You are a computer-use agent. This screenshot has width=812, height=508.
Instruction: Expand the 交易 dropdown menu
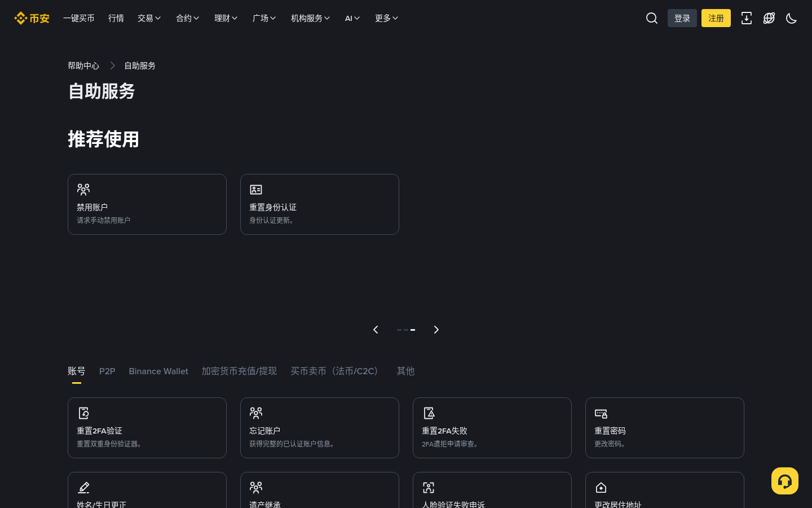pyautogui.click(x=149, y=18)
